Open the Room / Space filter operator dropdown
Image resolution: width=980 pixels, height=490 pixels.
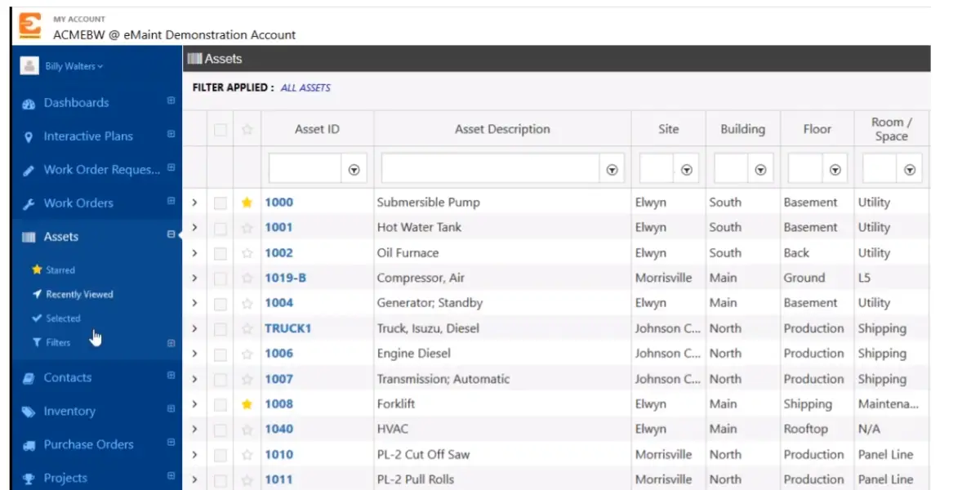(910, 170)
